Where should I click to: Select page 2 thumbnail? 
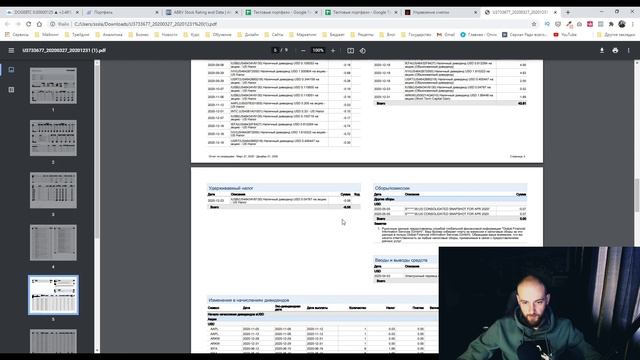(53, 138)
